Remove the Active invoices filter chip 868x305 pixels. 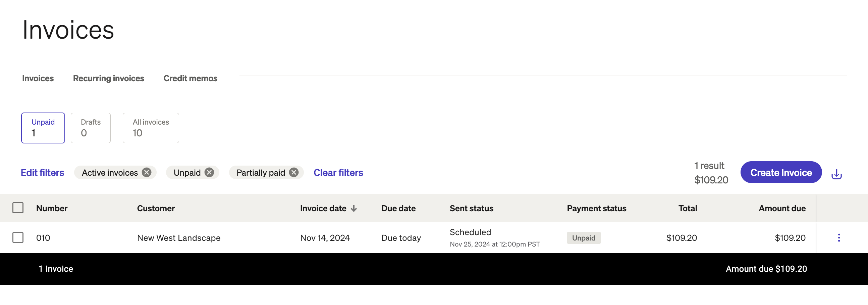(147, 172)
